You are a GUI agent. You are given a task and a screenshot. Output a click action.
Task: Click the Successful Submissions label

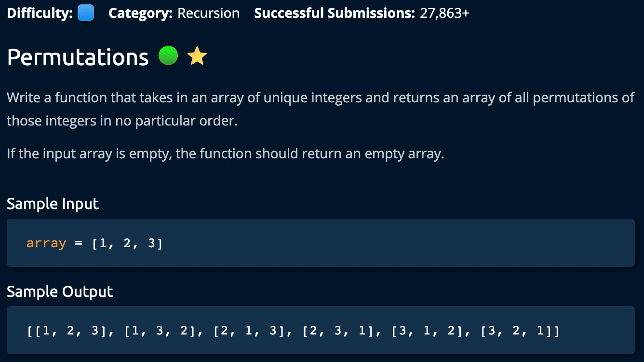pyautogui.click(x=334, y=13)
